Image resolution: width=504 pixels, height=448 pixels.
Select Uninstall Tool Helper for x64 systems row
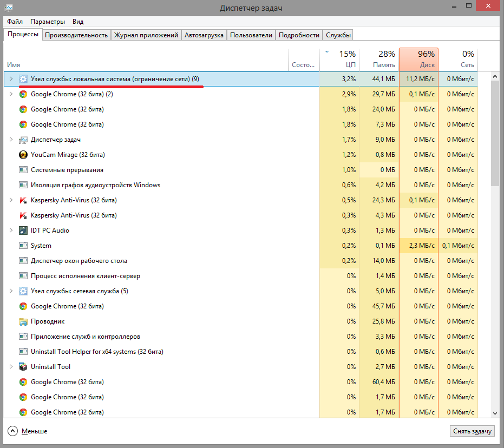[x=241, y=352]
